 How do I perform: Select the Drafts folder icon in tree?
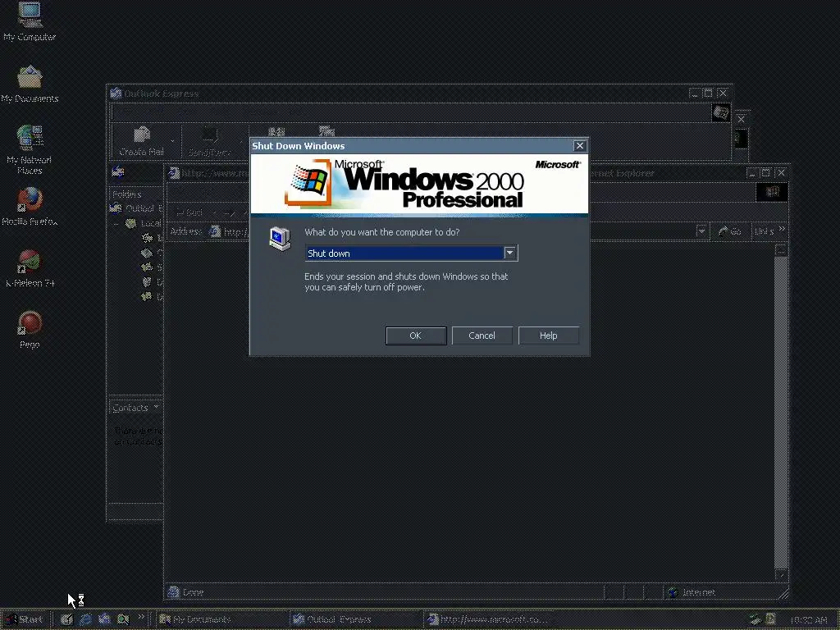[147, 295]
